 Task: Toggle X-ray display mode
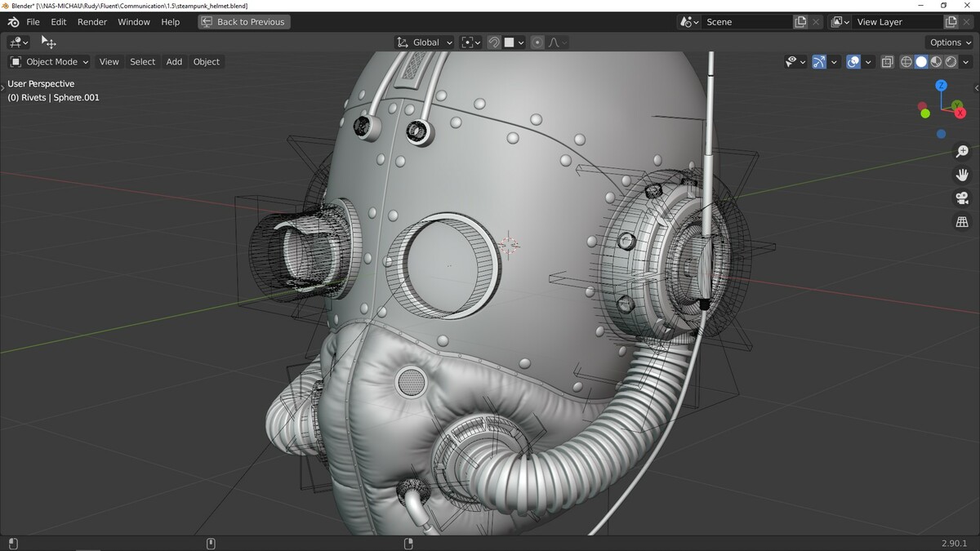(887, 62)
